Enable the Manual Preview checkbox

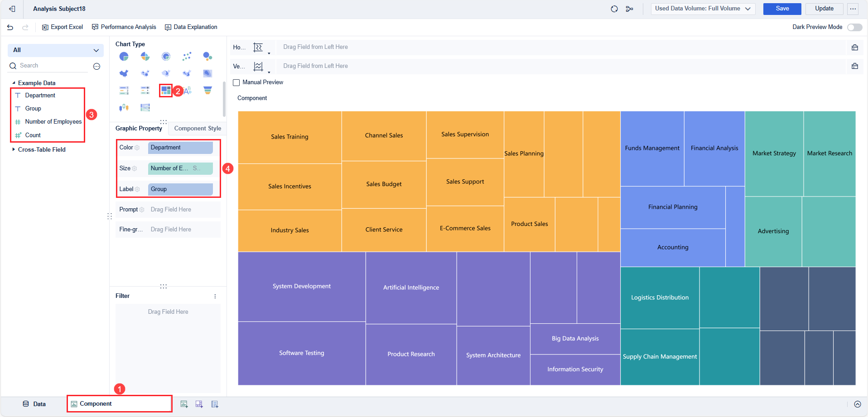236,82
